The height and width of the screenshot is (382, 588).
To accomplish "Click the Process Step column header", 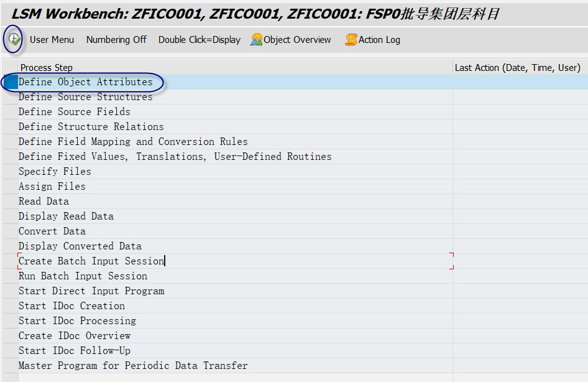I will (39, 67).
